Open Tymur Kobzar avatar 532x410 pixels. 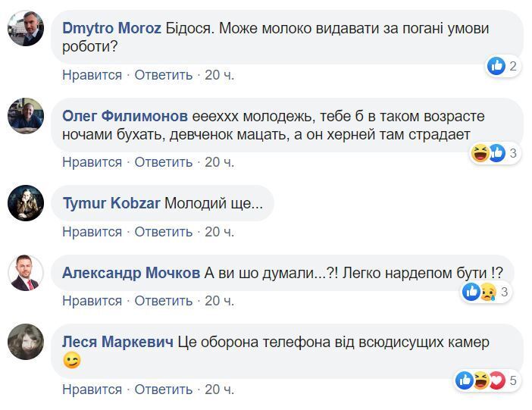point(26,203)
